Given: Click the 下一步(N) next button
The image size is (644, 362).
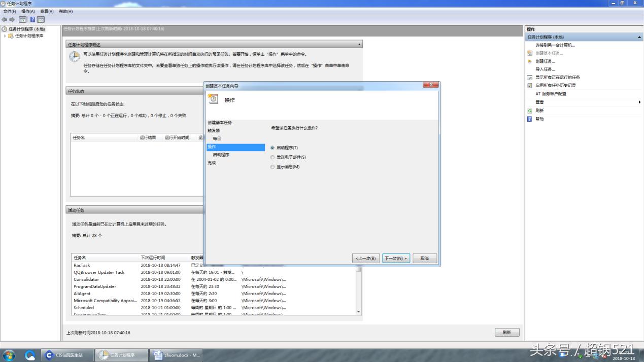Looking at the screenshot, I should (396, 259).
